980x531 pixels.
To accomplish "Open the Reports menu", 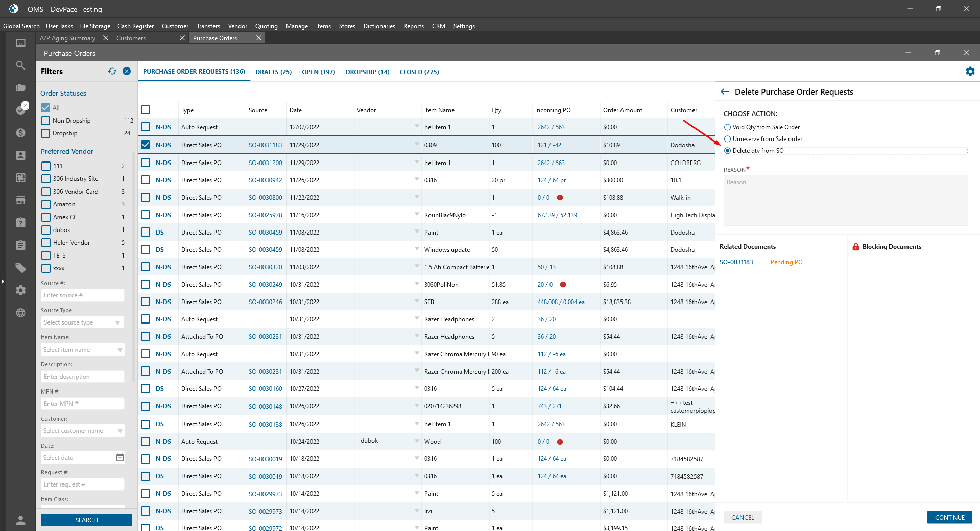I will click(x=413, y=26).
